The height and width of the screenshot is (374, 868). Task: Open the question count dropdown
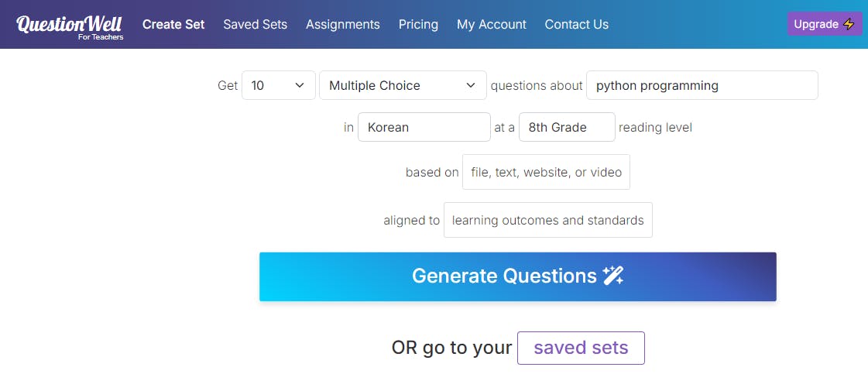pos(278,85)
